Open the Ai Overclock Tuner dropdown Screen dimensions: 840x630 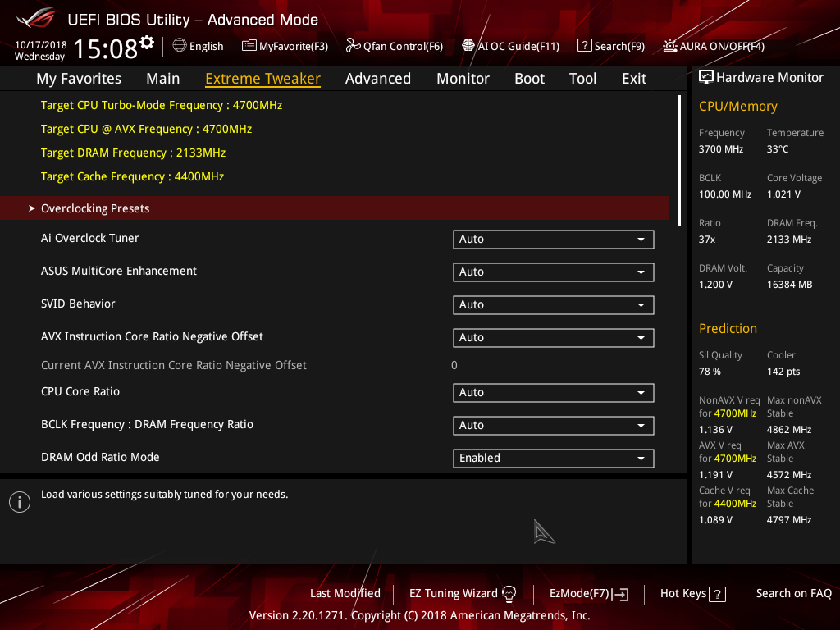[x=553, y=239]
